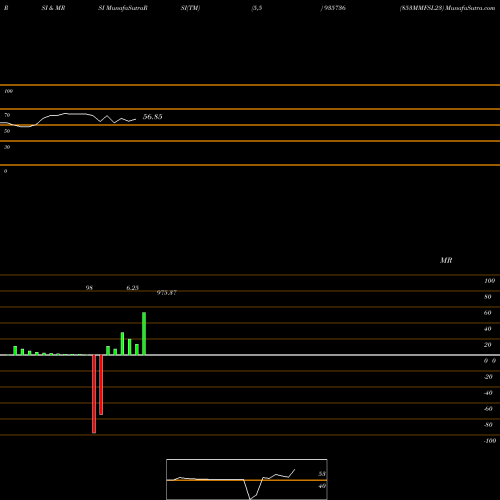
Task: Click the RSI value label 56.85
Action: pyautogui.click(x=153, y=117)
